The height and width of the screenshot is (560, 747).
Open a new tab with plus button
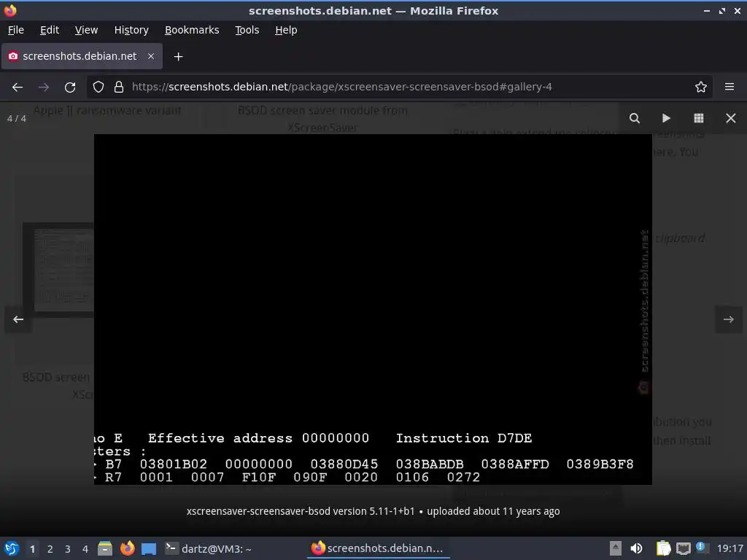tap(178, 57)
